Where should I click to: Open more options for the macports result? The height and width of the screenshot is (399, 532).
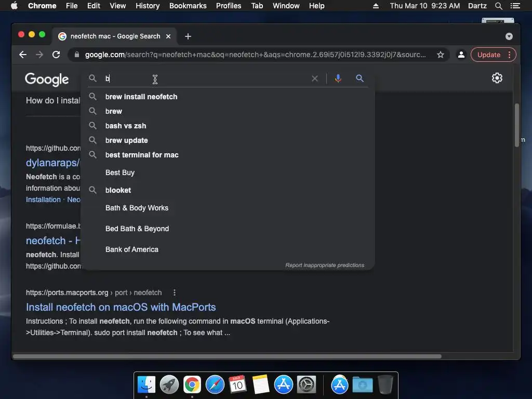click(x=175, y=292)
